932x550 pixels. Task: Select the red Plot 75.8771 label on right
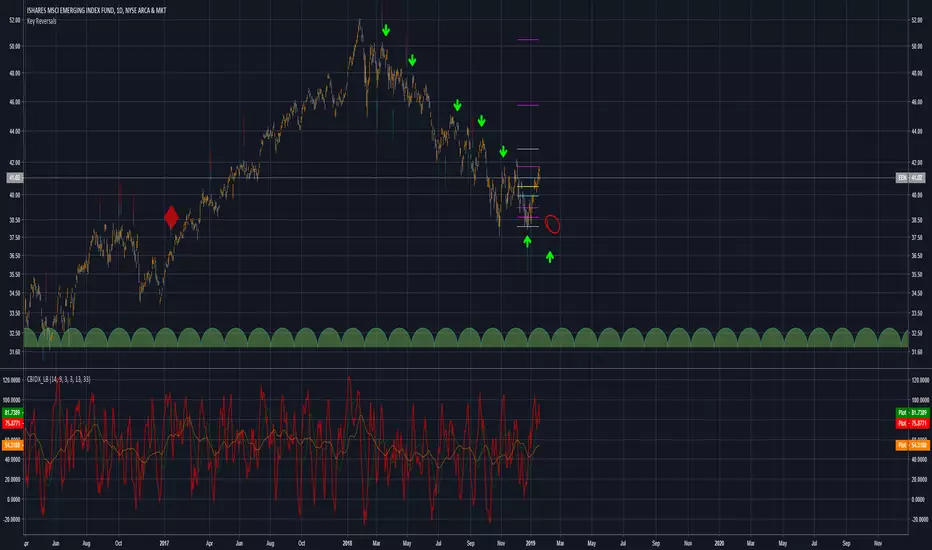912,423
